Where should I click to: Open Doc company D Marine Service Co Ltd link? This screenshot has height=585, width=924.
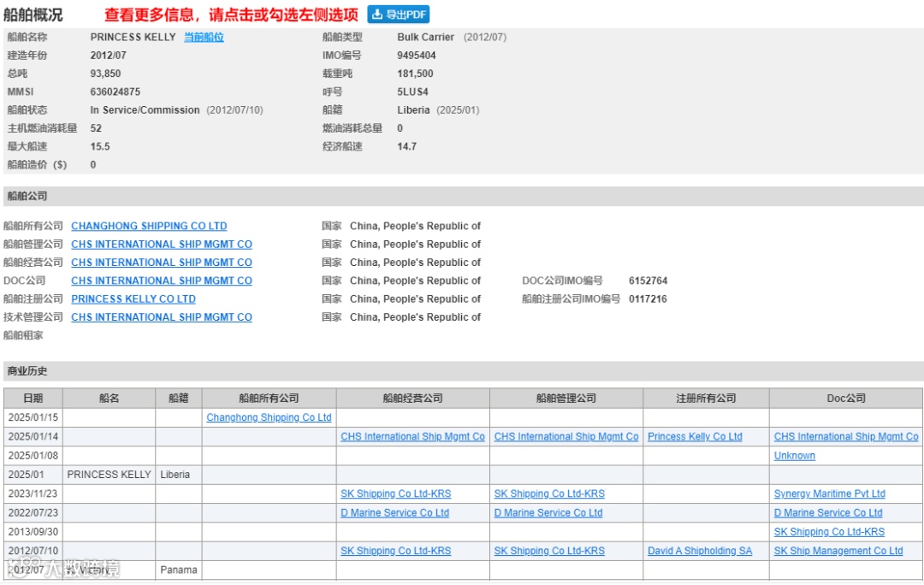pyautogui.click(x=828, y=512)
